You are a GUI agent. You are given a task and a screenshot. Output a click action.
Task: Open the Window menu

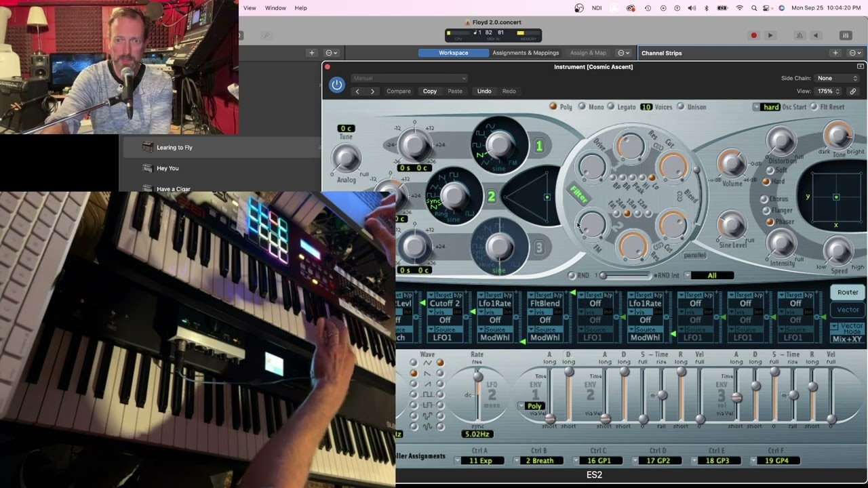[275, 8]
